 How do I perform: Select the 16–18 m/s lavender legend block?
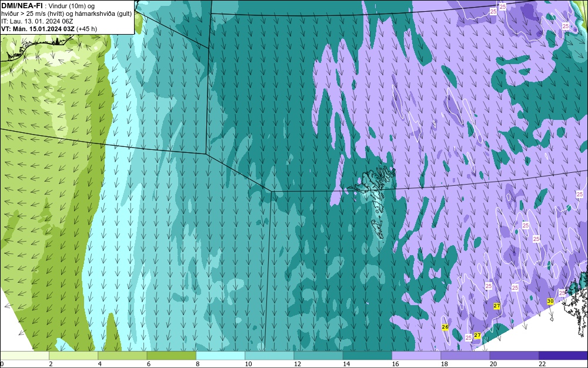tap(416, 356)
